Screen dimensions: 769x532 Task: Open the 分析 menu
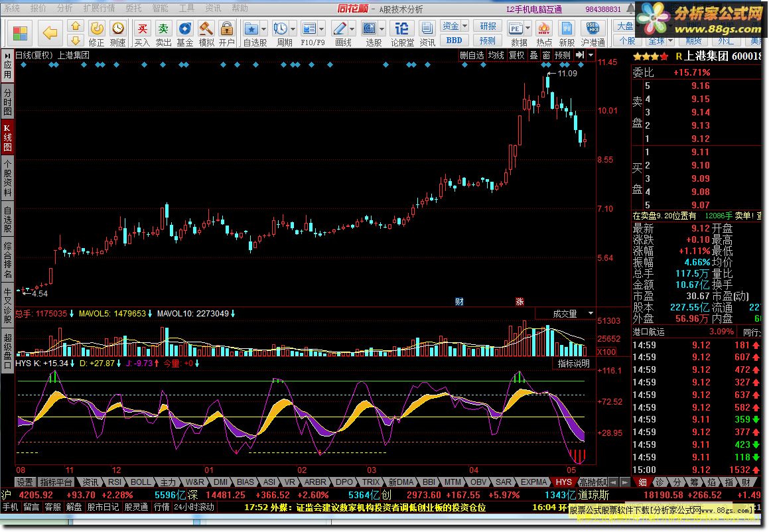coord(64,9)
